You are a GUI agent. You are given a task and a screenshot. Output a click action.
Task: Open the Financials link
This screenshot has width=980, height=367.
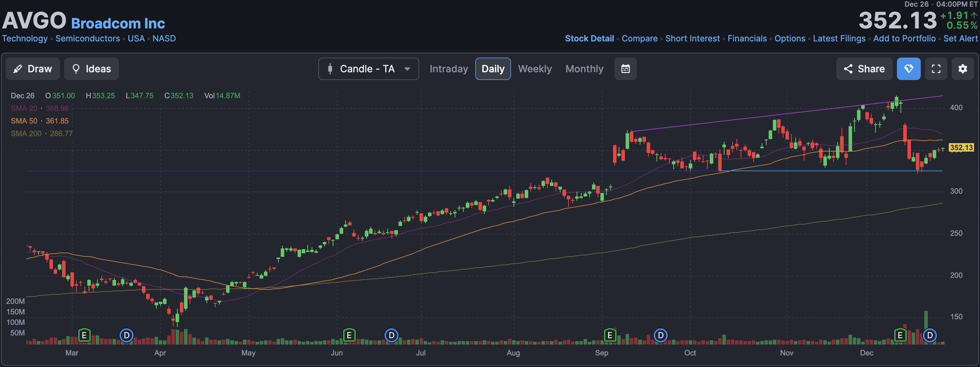tap(747, 39)
